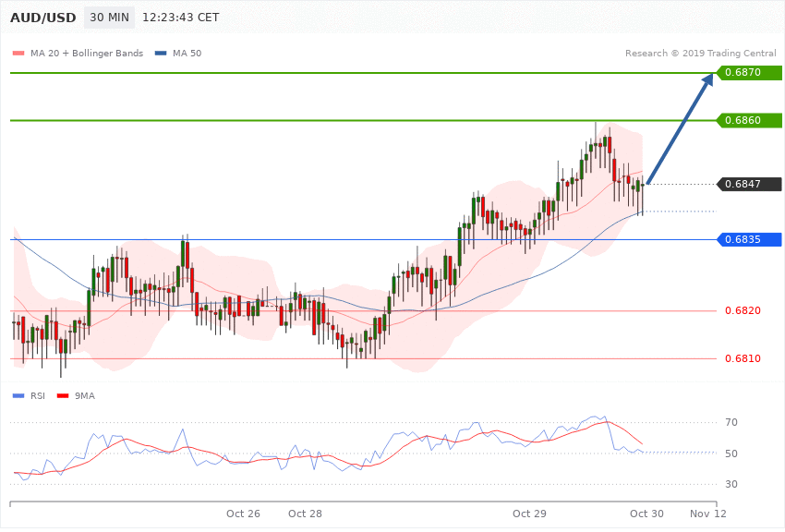Screen dimensions: 785x532
Task: Select the 0.6835 blue pivot label
Action: 749,239
